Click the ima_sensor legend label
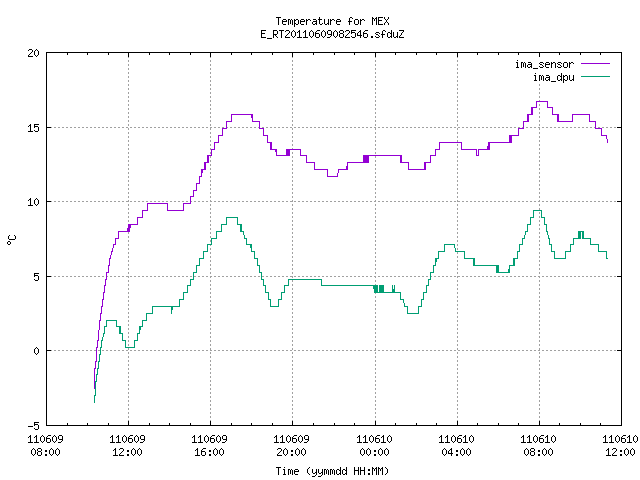 coord(544,64)
